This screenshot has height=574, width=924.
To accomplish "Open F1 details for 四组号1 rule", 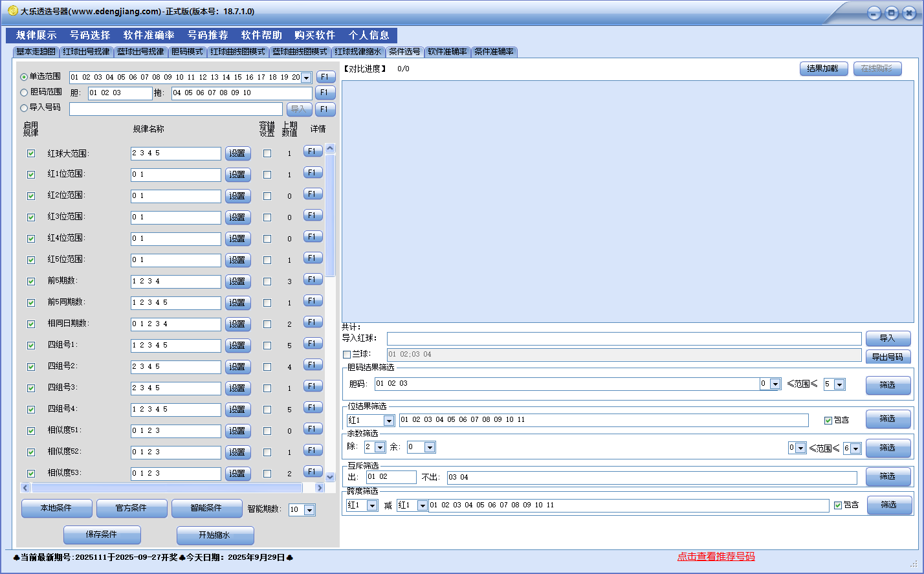I will tap(313, 344).
